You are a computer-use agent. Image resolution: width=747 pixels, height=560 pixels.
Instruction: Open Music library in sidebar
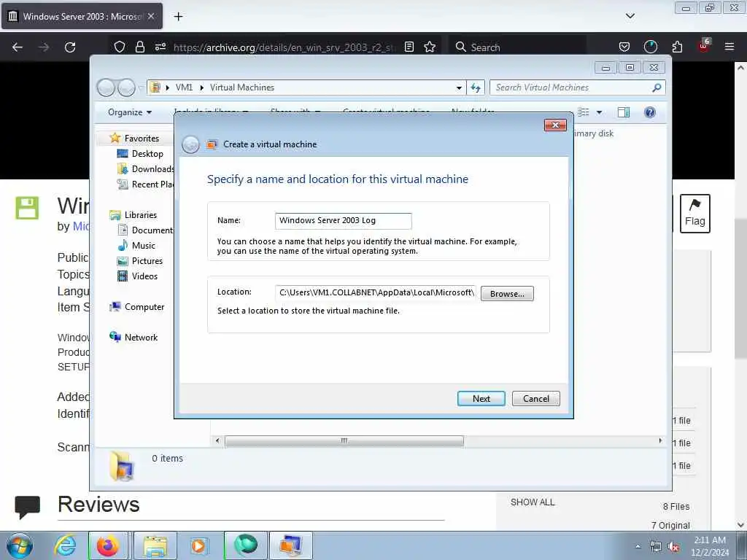136,246
